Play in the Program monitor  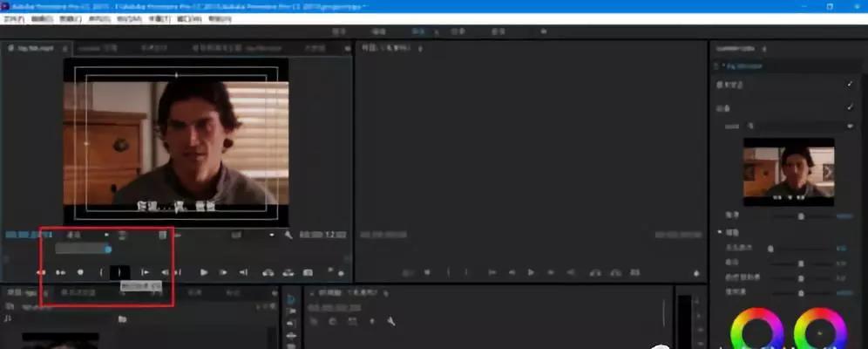531,272
